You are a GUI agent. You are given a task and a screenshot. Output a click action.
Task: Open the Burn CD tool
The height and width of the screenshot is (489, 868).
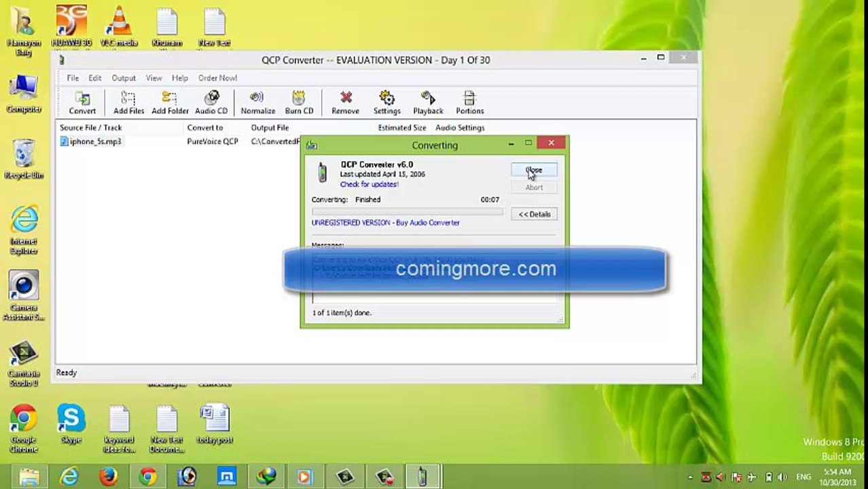click(299, 103)
